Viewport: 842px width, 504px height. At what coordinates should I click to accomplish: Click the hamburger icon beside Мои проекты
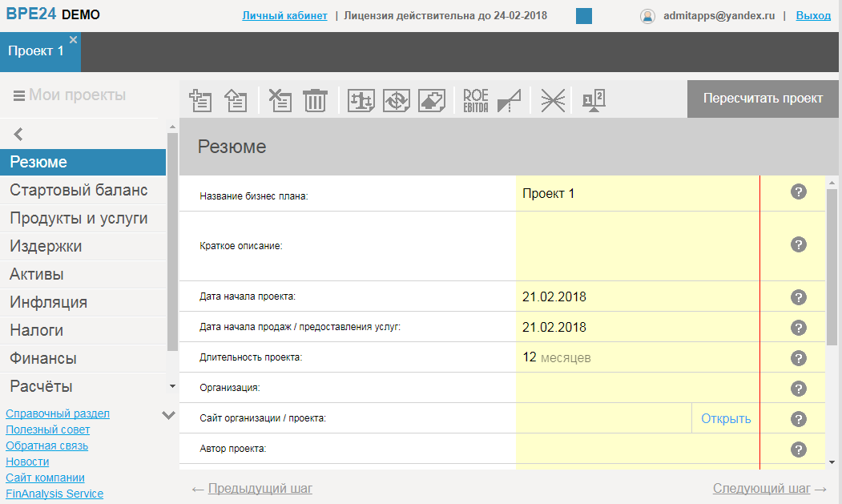18,95
